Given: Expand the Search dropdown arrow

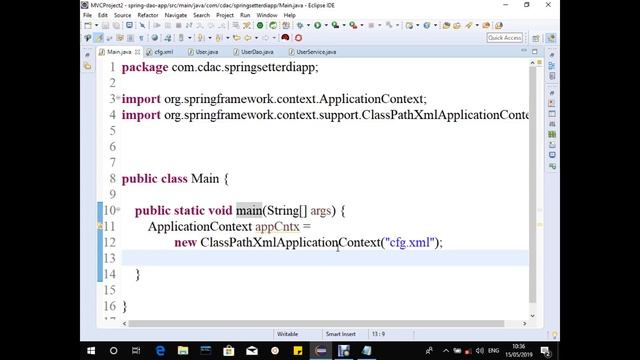Looking at the screenshot, I should point(477,25).
